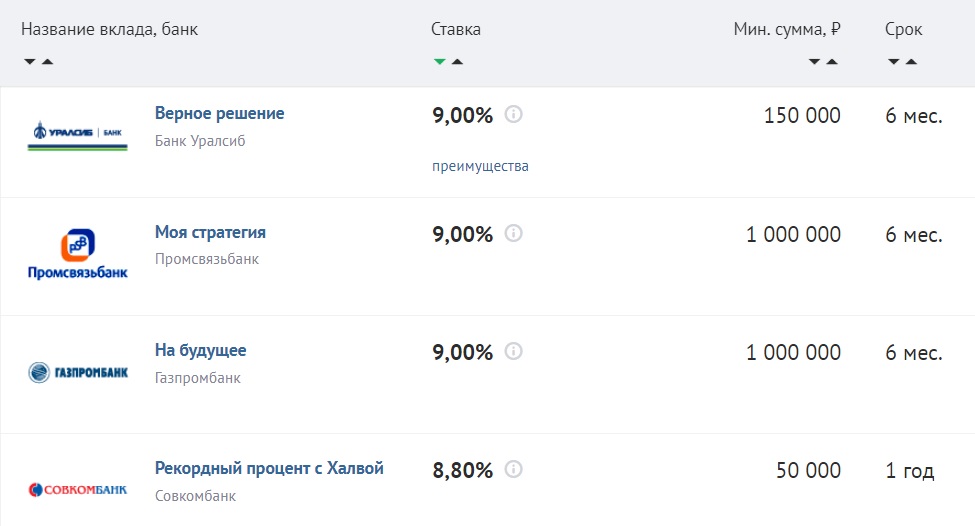
Task: Sort minimum amount column descending
Action: (815, 62)
